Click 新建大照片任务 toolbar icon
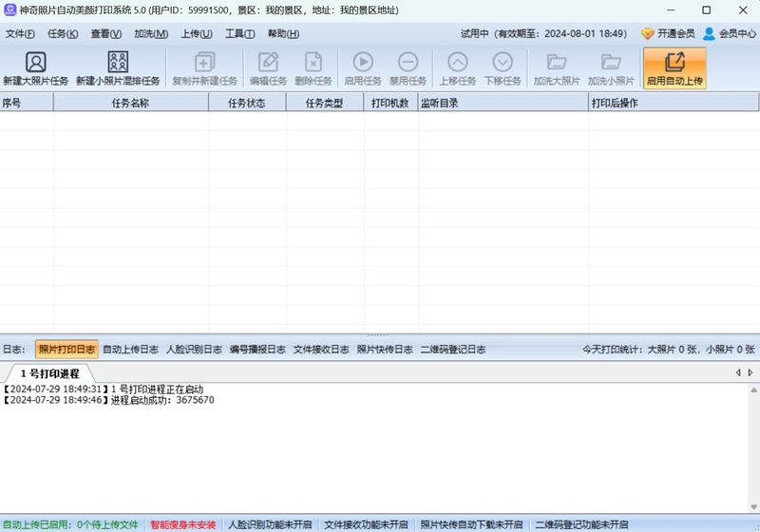 pos(36,63)
